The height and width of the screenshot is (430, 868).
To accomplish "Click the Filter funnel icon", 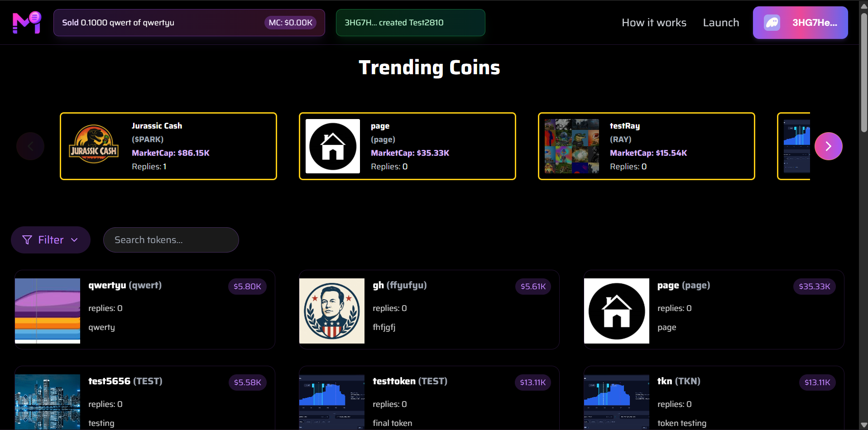I will pos(27,239).
